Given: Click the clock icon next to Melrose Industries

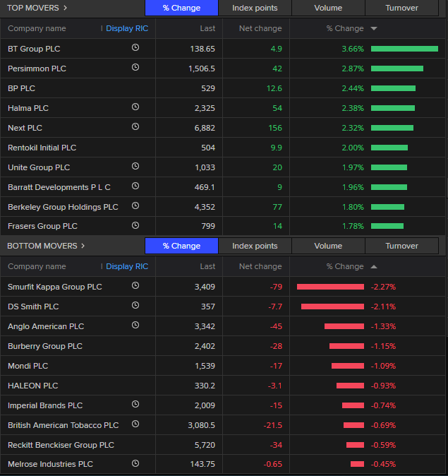Looking at the screenshot, I should [135, 463].
